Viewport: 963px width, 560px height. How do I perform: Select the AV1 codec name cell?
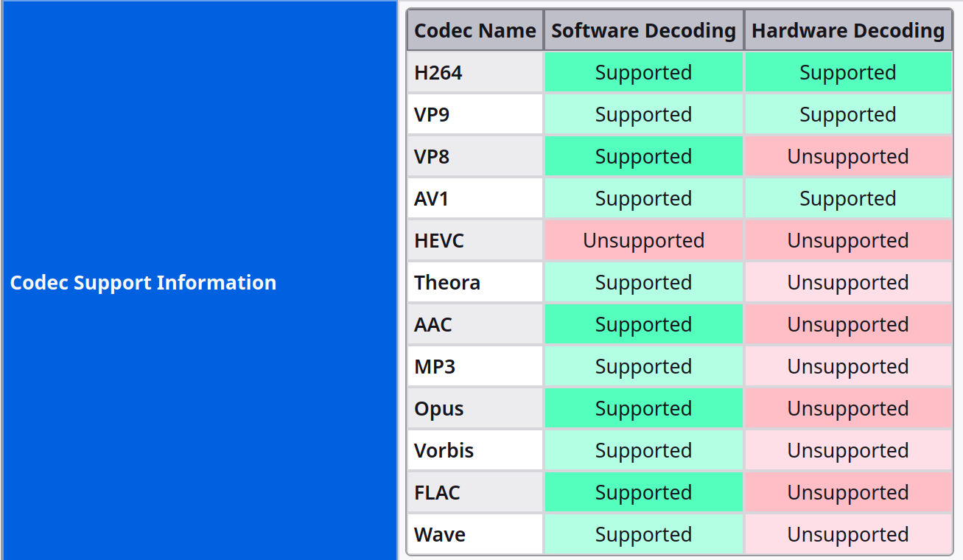pyautogui.click(x=475, y=199)
